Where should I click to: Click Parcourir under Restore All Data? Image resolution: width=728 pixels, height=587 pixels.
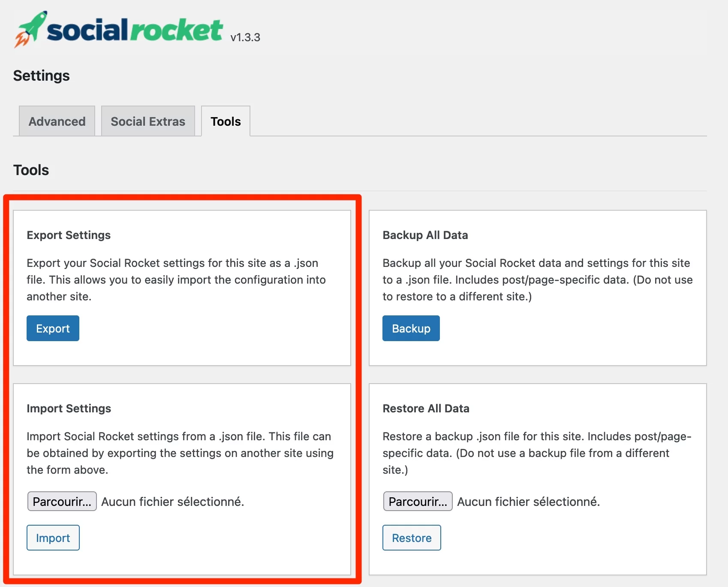pyautogui.click(x=418, y=501)
